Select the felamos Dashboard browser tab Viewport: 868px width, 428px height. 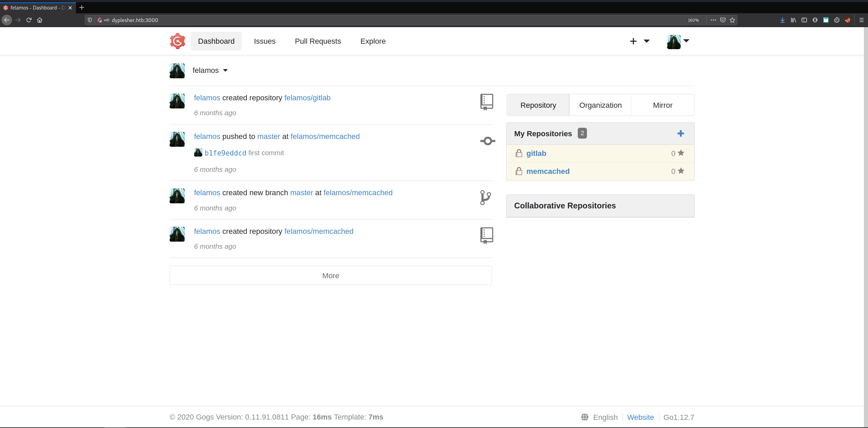(38, 7)
